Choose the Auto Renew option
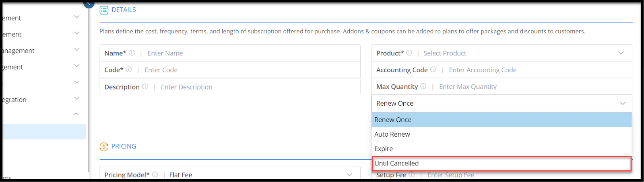Screen dimensions: 644x182 (x=502, y=134)
